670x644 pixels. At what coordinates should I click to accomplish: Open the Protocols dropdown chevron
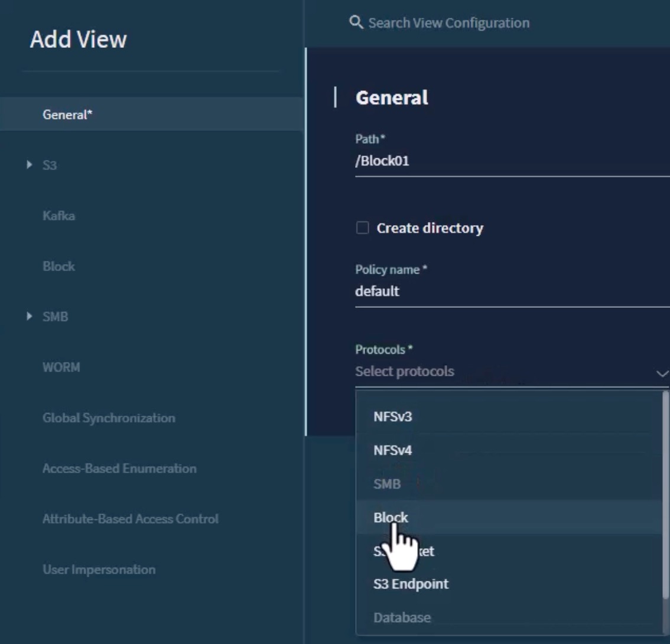(661, 373)
